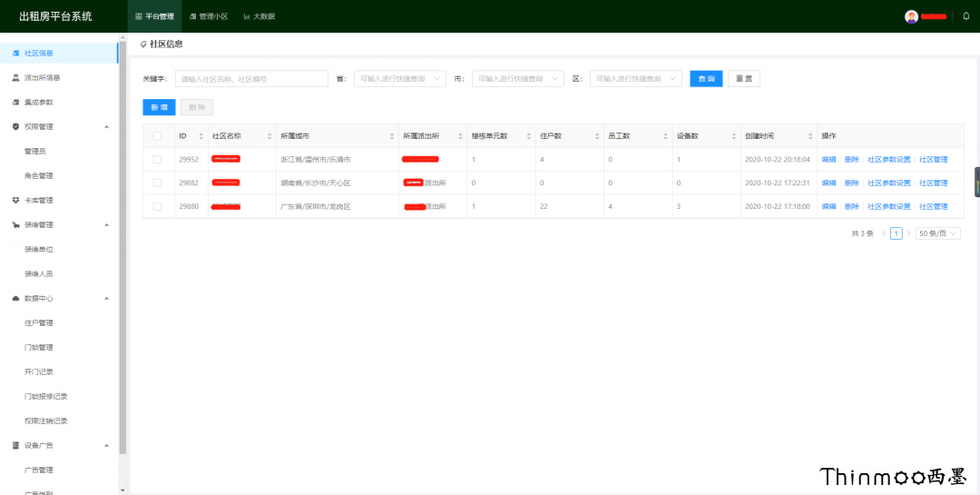Open 派出所信息 in the sidebar
Image resolution: width=980 pixels, height=495 pixels.
[42, 78]
